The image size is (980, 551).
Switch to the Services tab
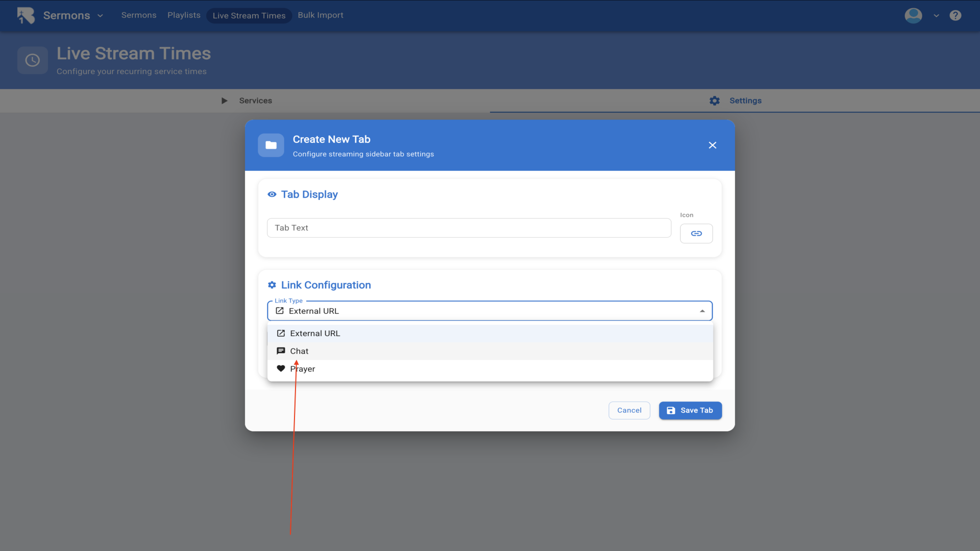point(255,101)
